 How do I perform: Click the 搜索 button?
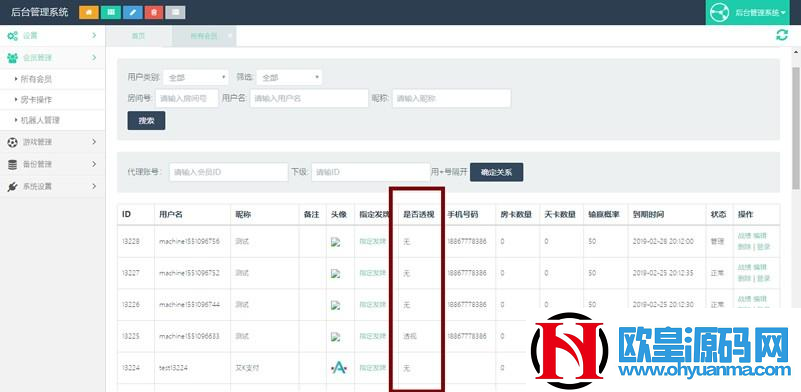click(x=146, y=121)
